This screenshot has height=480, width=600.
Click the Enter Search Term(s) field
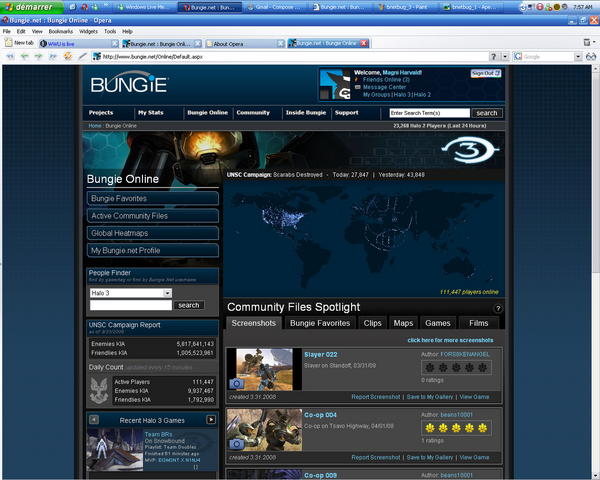(x=429, y=113)
